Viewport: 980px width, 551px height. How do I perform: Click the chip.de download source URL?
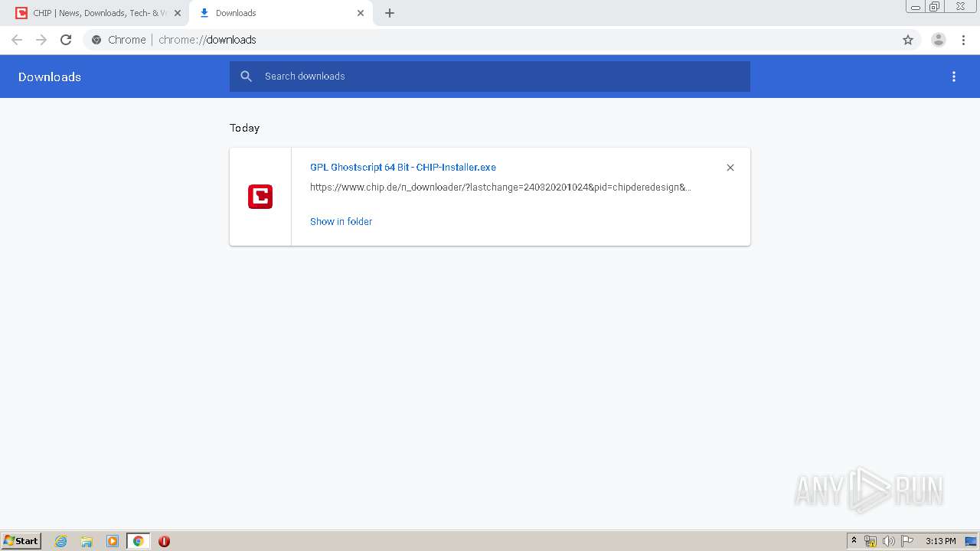tap(501, 187)
